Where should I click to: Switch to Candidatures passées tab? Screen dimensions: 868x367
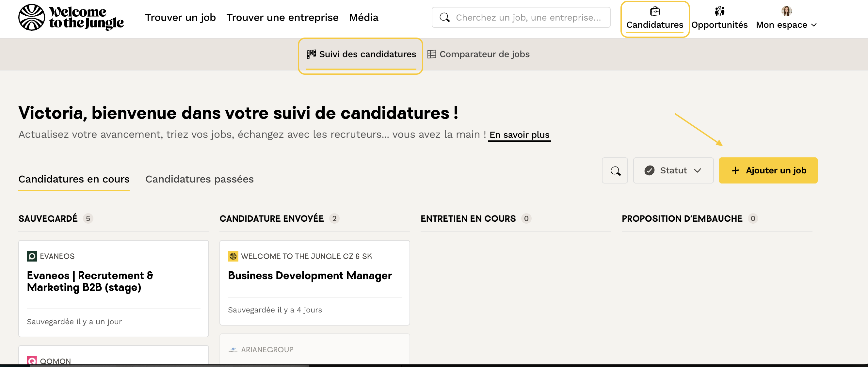[199, 179]
